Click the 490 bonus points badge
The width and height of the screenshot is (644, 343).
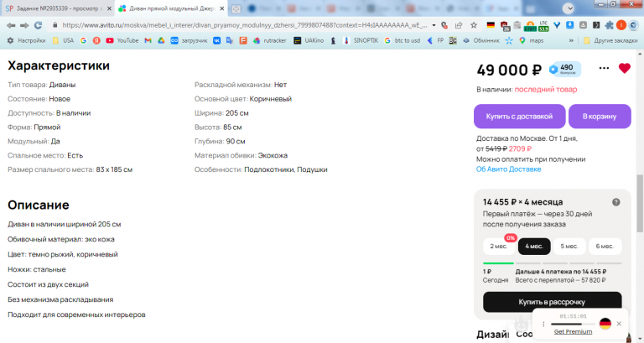[x=564, y=70]
